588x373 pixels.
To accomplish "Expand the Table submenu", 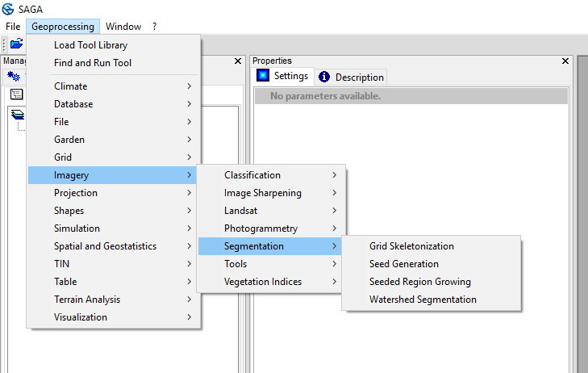I will point(114,282).
